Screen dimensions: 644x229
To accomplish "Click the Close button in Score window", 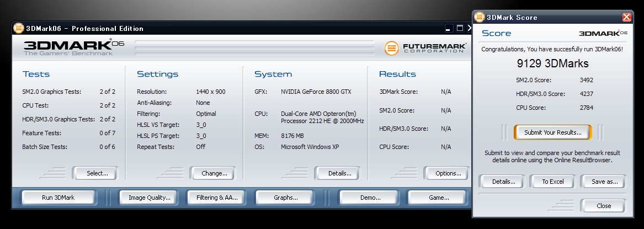I will tap(603, 206).
